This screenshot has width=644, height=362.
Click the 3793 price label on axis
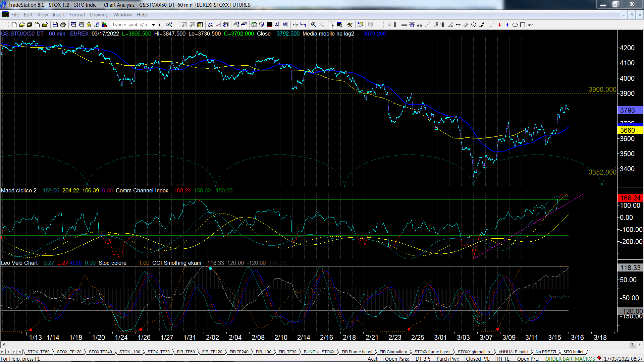point(630,110)
